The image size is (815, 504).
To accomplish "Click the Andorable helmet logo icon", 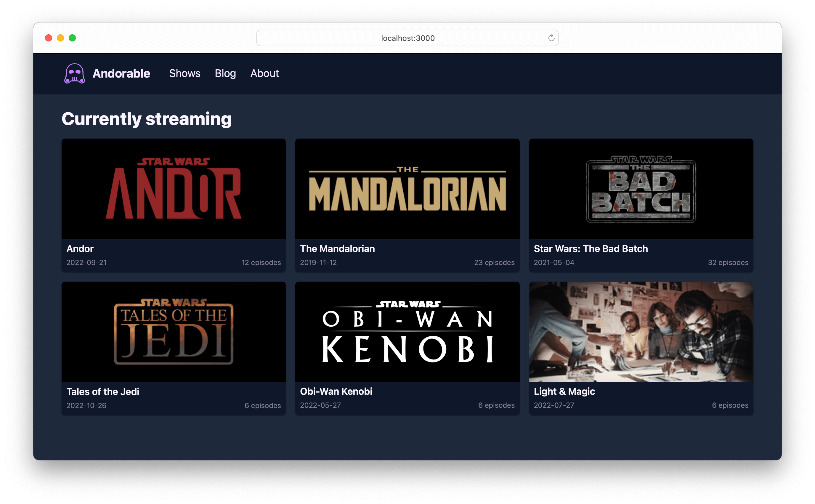I will pyautogui.click(x=74, y=73).
